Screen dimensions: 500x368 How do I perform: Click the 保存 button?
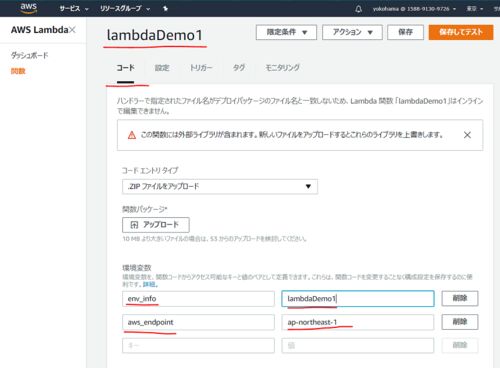coord(405,32)
